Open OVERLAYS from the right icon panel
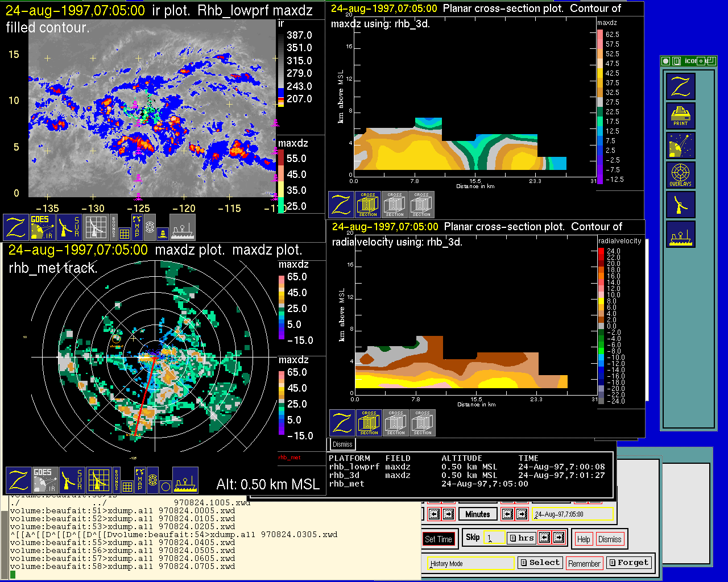This screenshot has height=582, width=728. [x=680, y=175]
